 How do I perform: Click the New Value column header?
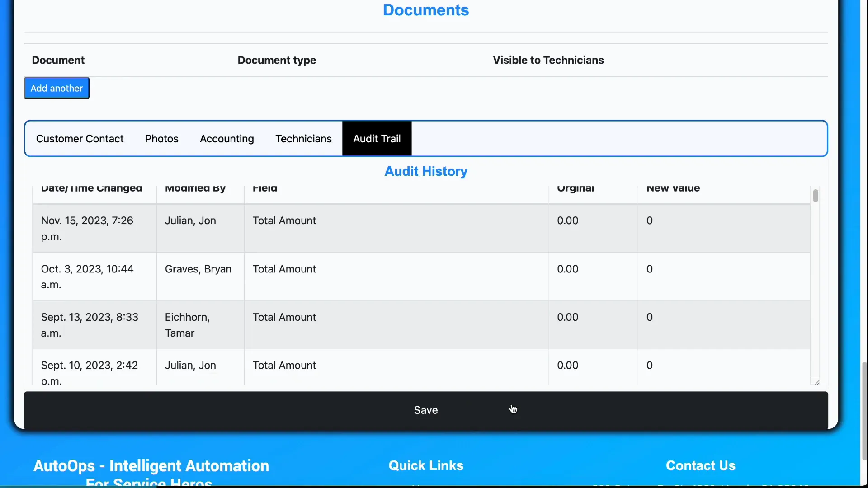coord(672,189)
